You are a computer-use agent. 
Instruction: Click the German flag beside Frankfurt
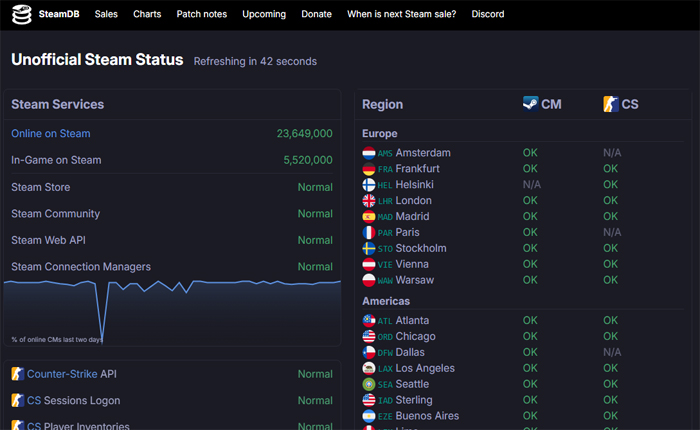(368, 169)
